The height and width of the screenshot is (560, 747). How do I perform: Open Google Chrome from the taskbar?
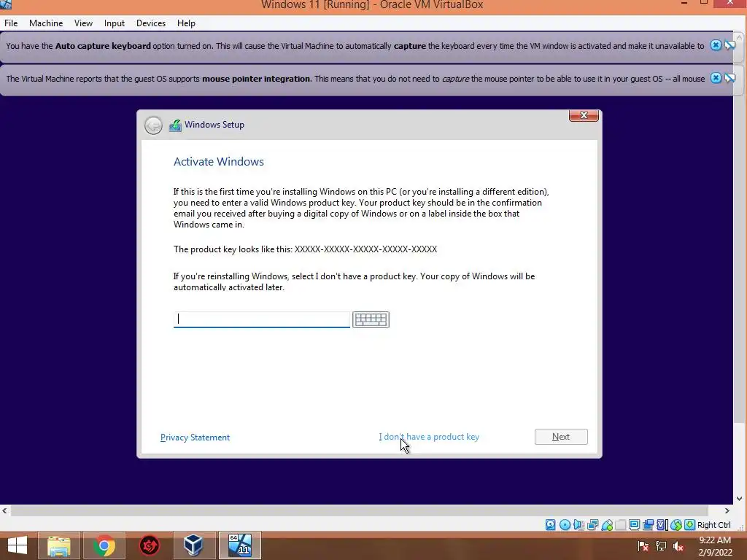pos(104,545)
